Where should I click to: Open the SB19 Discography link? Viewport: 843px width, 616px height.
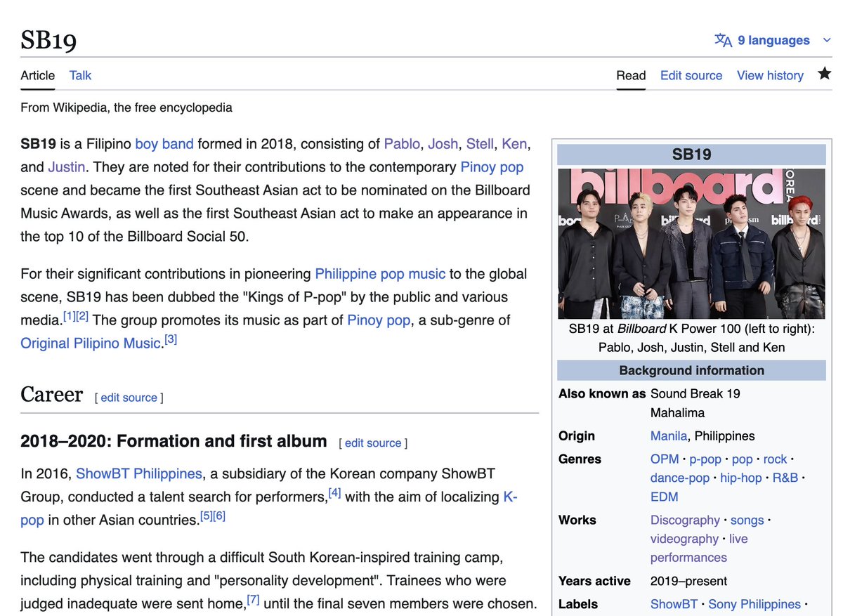(x=685, y=520)
